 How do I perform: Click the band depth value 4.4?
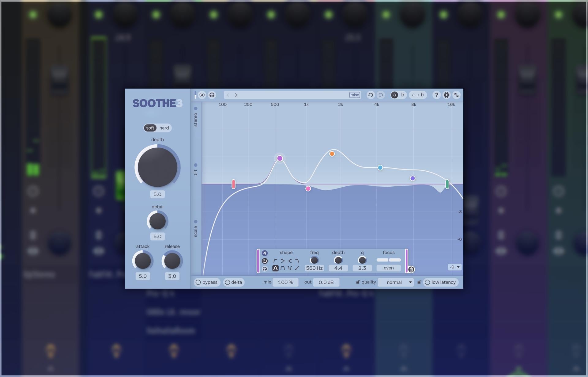coord(338,268)
